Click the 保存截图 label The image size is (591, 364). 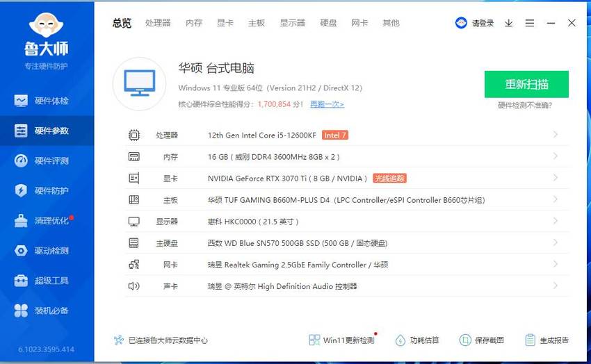(489, 340)
